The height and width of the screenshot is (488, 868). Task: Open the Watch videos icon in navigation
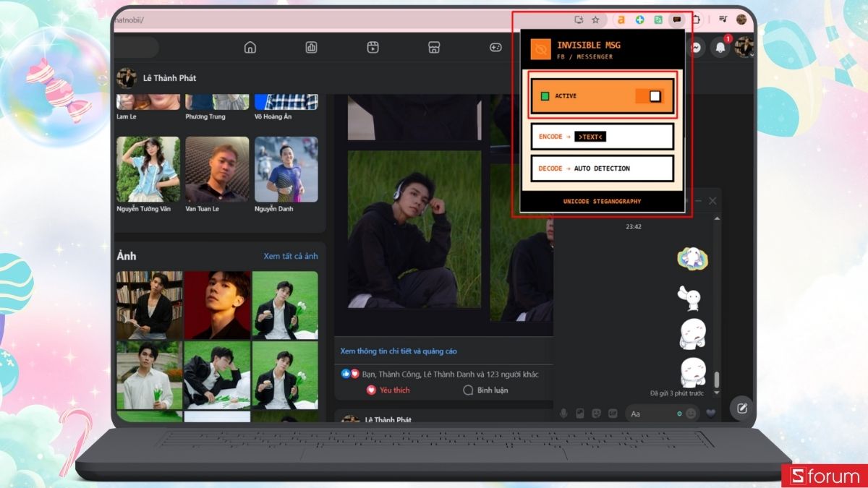pos(372,47)
